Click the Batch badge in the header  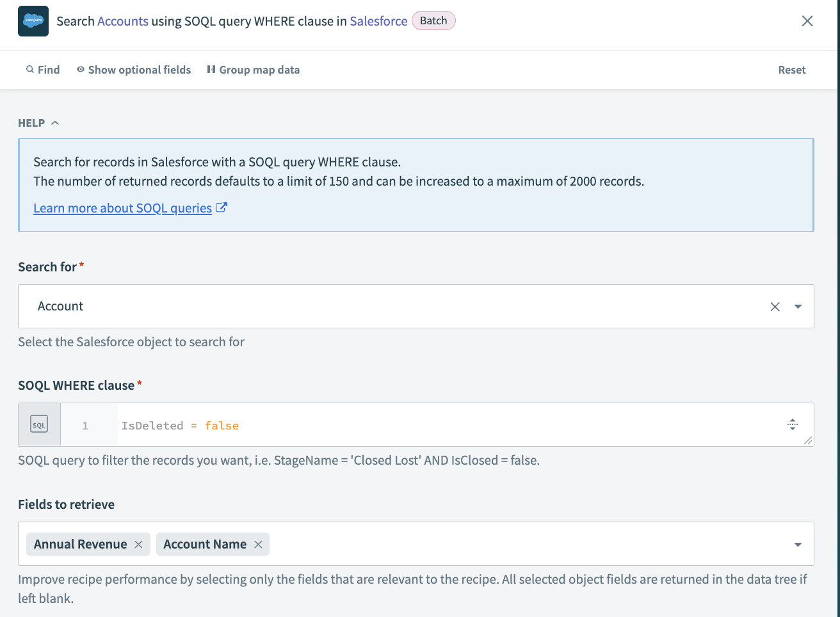click(433, 20)
